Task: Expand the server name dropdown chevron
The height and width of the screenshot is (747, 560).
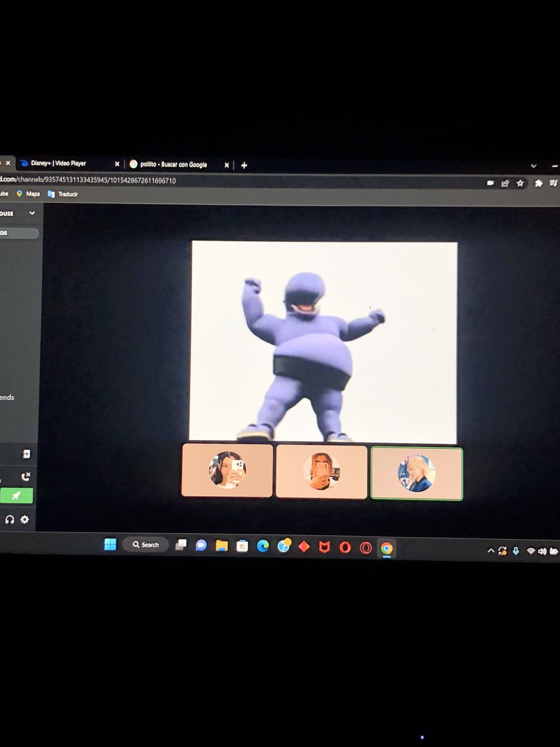Action: point(32,214)
